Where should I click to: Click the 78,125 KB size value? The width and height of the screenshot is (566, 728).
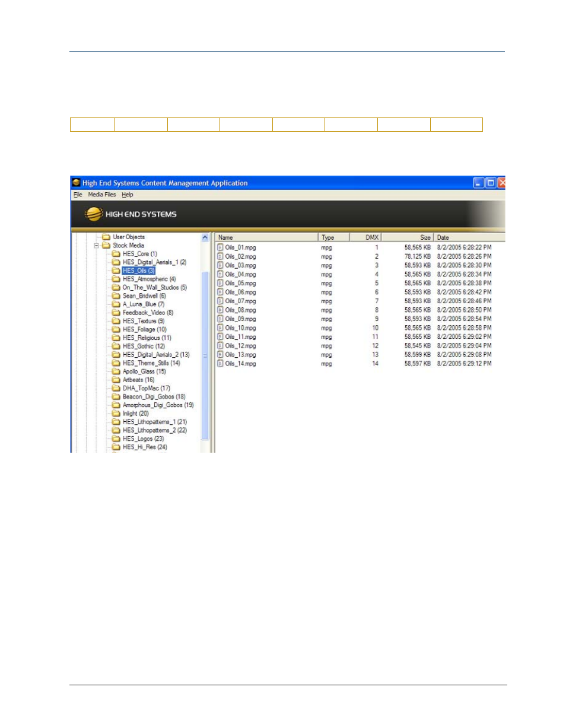(x=418, y=256)
